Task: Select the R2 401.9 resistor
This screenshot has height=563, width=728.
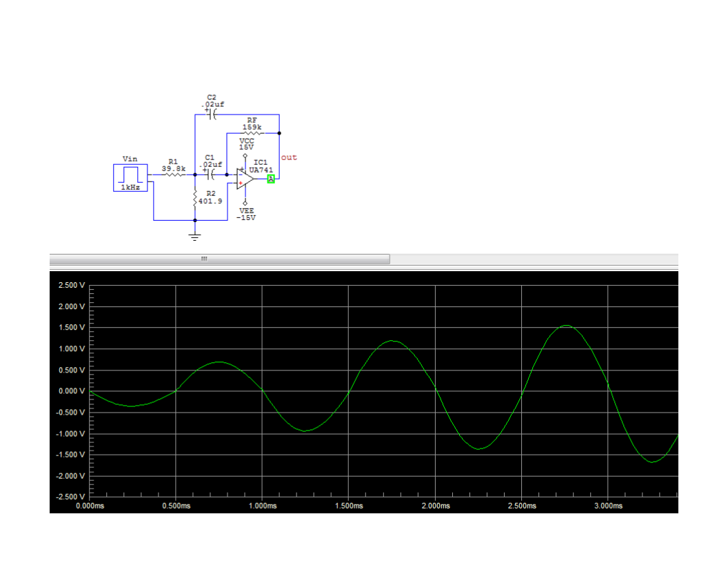Action: (x=195, y=198)
